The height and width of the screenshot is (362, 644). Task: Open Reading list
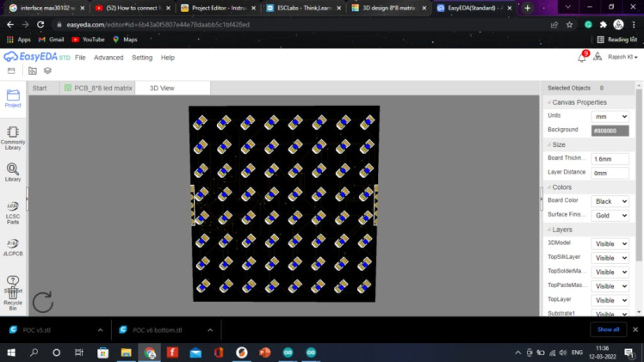[x=617, y=40]
